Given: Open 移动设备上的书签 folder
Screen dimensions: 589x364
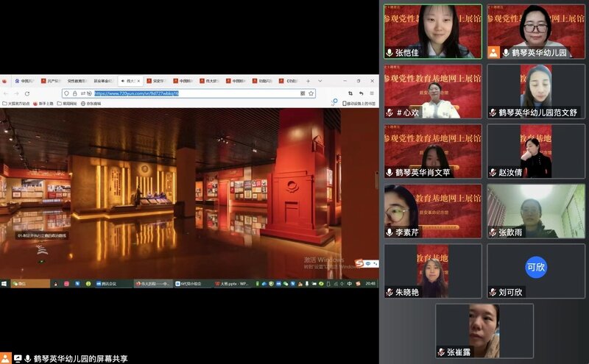Looking at the screenshot, I should [359, 104].
